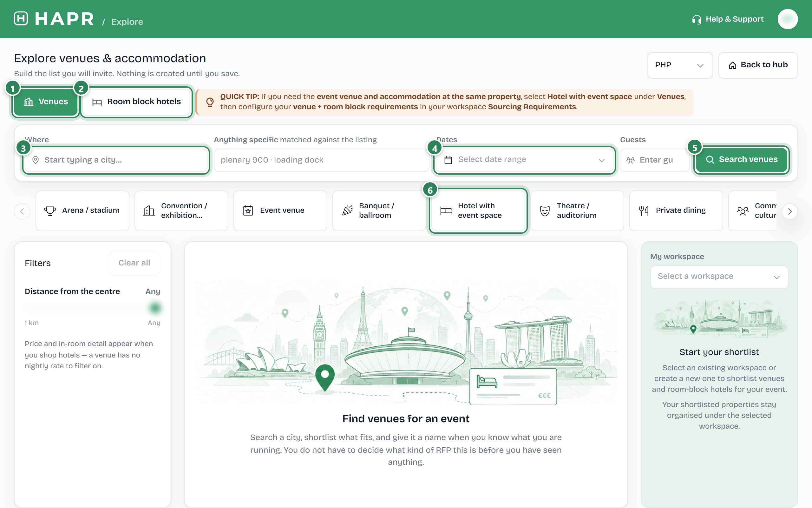812x508 pixels.
Task: Click the starred calendar icon for Event venue
Action: pos(248,211)
